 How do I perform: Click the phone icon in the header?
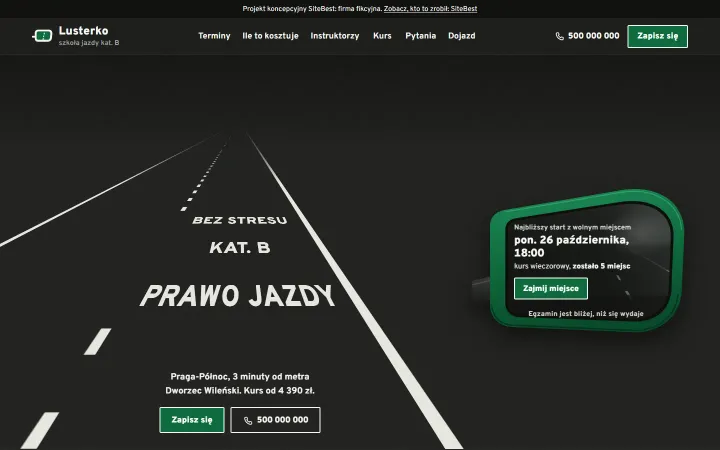tap(560, 36)
